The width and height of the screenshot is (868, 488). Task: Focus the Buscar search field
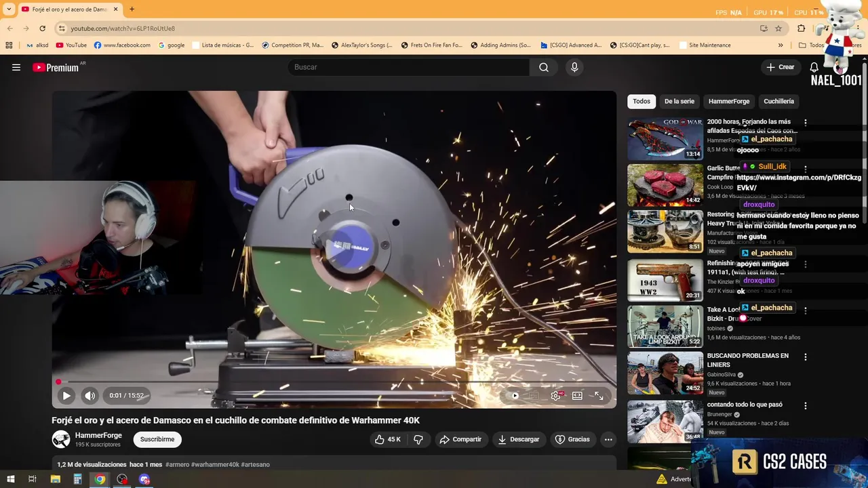click(409, 67)
